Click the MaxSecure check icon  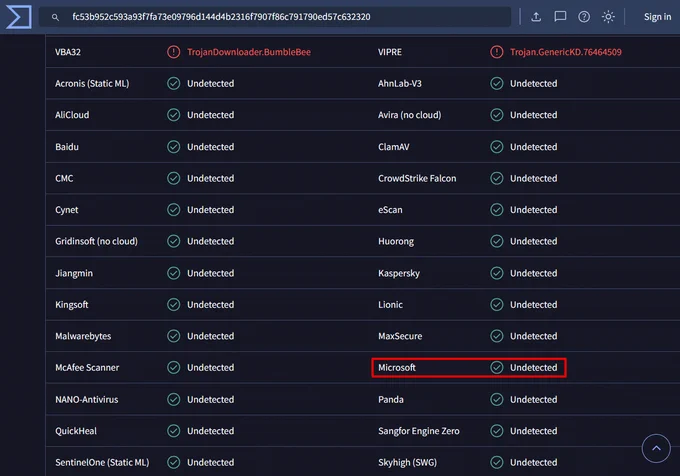pyautogui.click(x=497, y=336)
